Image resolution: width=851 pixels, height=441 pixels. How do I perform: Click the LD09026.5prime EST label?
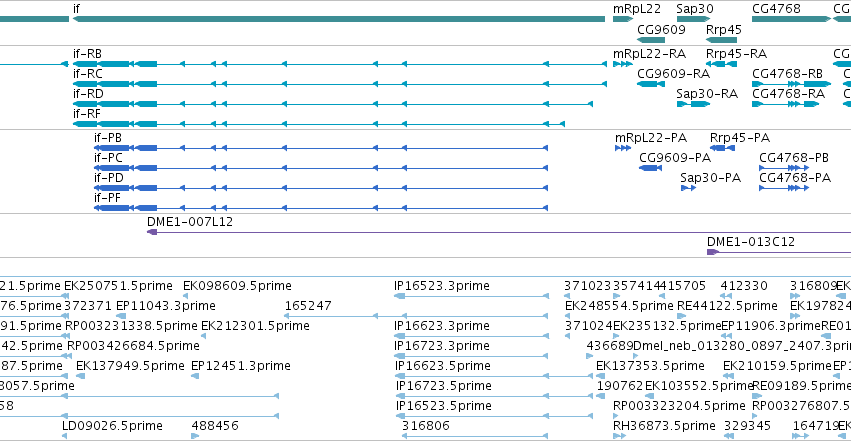[x=112, y=426]
